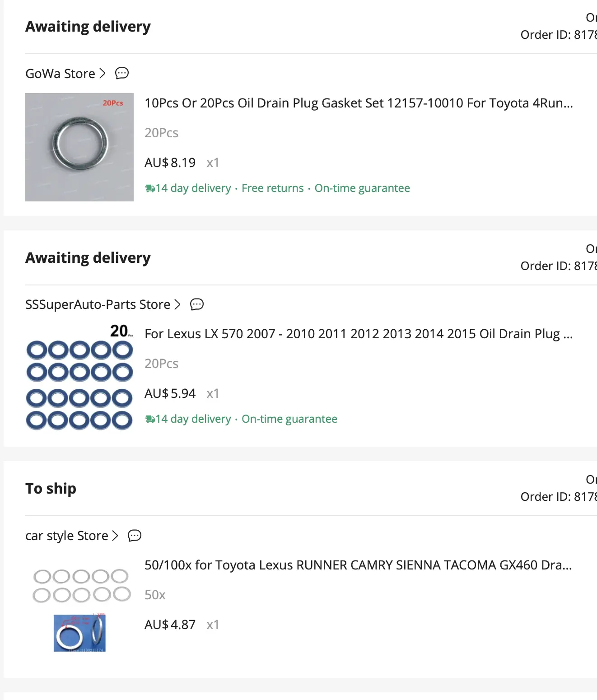This screenshot has height=700, width=597.
Task: Click delivery truck icon on GoWa order
Action: point(149,188)
